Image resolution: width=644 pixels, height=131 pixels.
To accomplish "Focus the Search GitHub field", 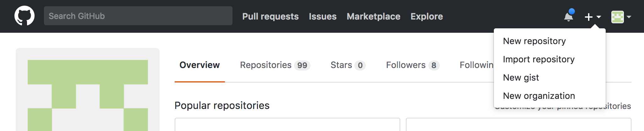I will (138, 16).
